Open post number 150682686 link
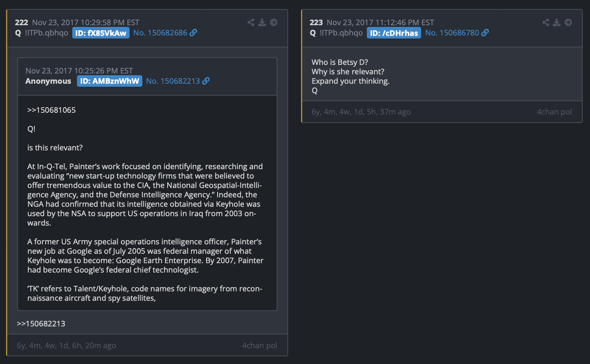 [160, 33]
